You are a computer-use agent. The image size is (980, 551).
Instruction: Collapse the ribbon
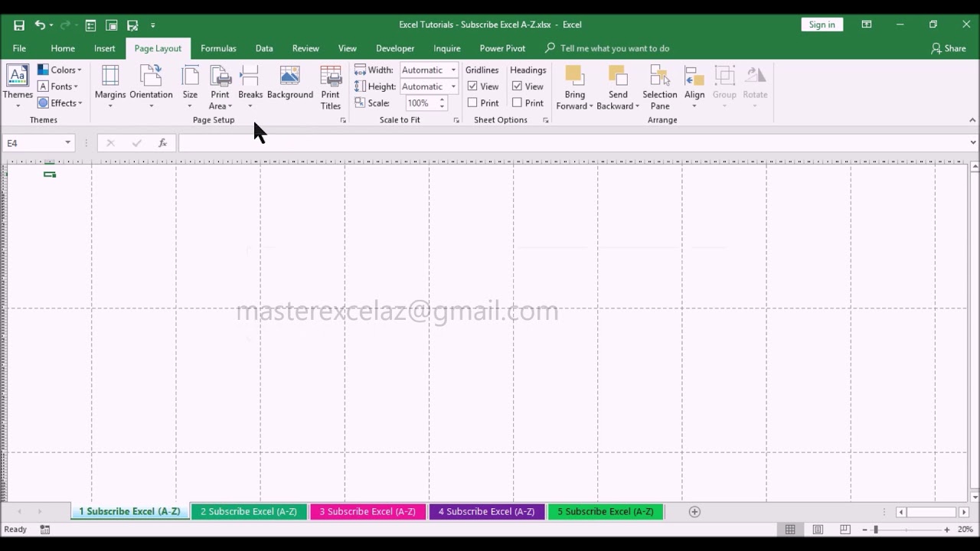[x=972, y=120]
